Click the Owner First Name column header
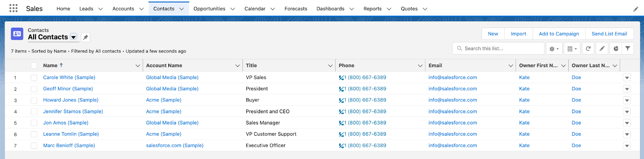Image resolution: width=644 pixels, height=159 pixels. (x=538, y=65)
